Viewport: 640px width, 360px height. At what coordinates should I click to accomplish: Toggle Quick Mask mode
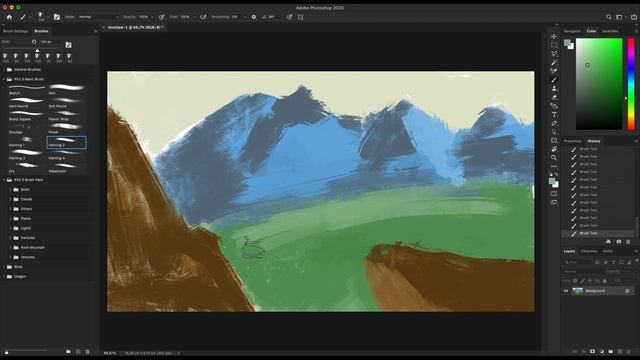(x=554, y=193)
